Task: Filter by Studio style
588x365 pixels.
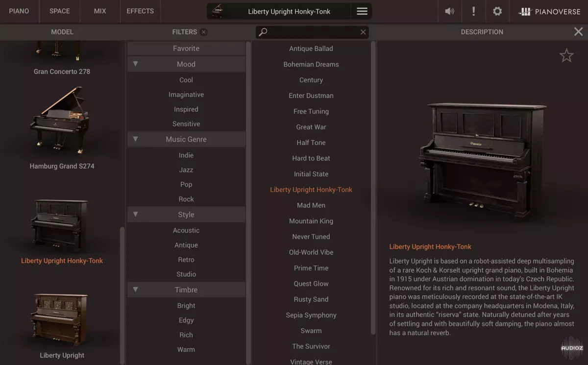Action: (186, 274)
